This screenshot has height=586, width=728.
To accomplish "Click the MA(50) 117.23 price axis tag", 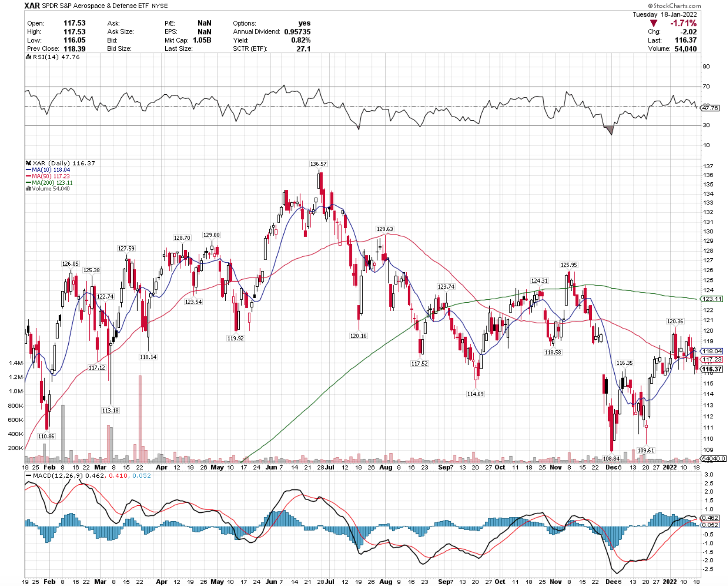I will 712,360.
